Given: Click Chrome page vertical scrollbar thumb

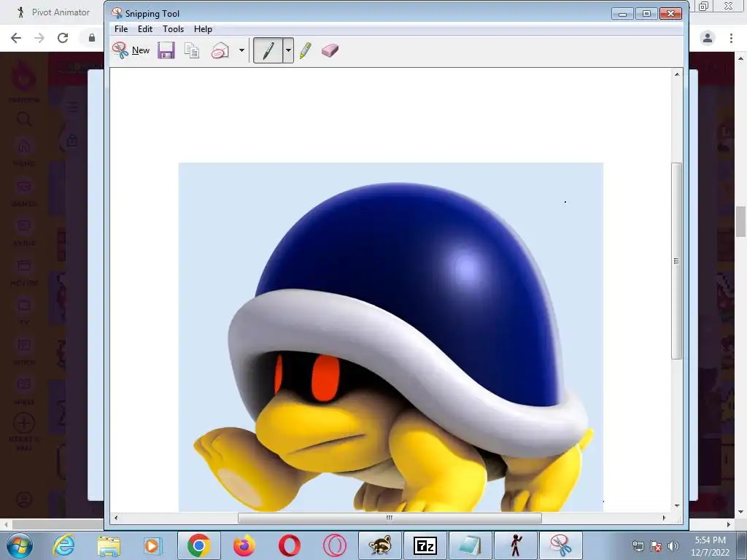Looking at the screenshot, I should coord(740,222).
